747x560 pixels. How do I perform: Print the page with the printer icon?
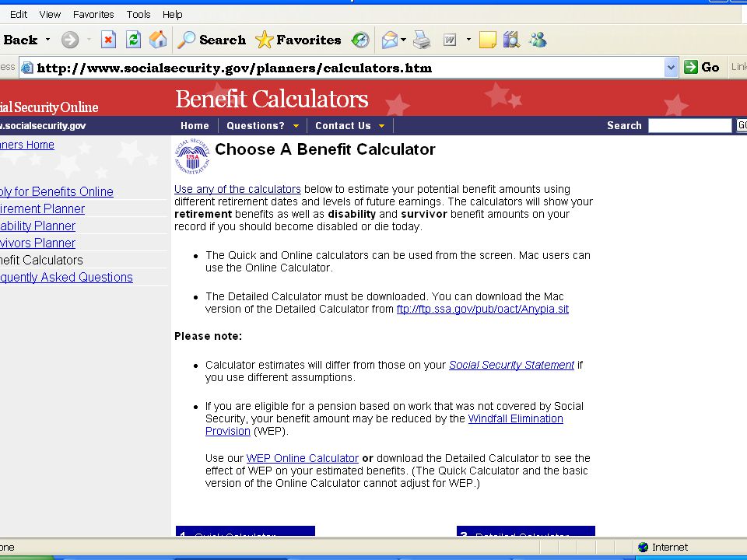tap(422, 40)
